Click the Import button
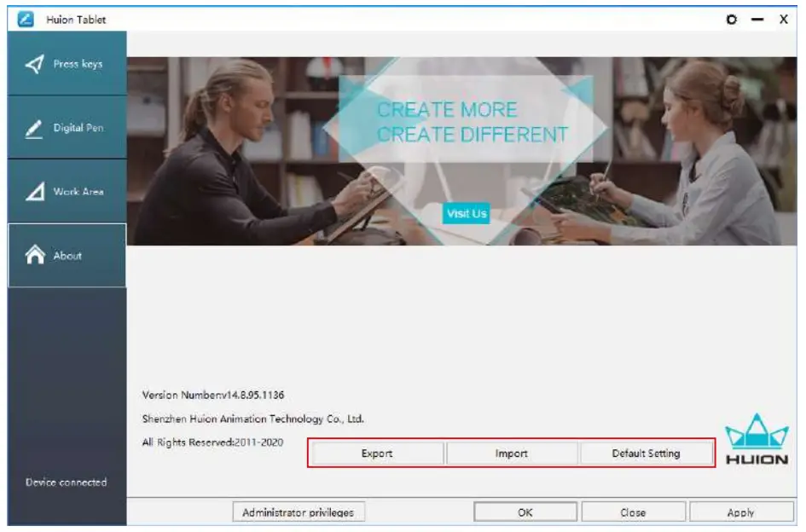This screenshot has height=532, width=806. 512,454
